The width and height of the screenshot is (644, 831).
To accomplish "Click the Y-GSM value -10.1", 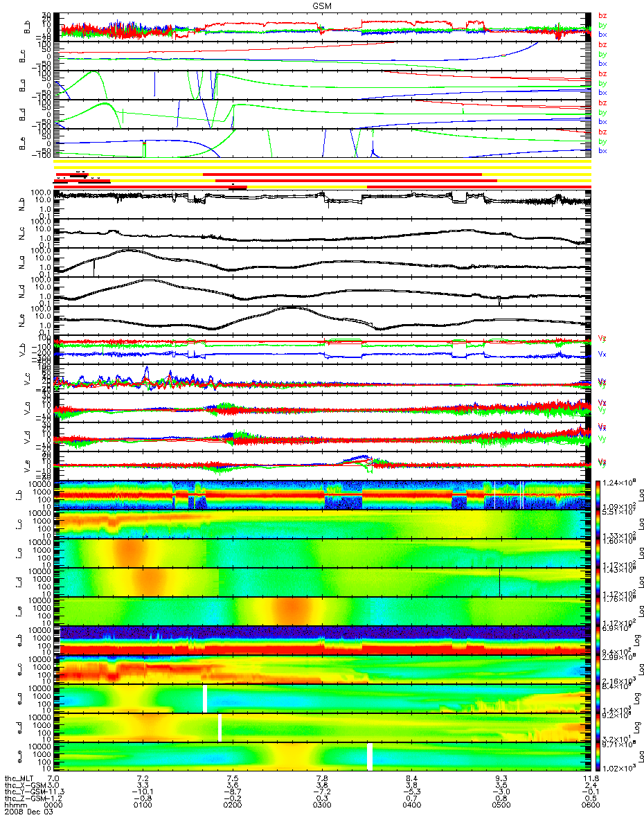I will coord(142,792).
